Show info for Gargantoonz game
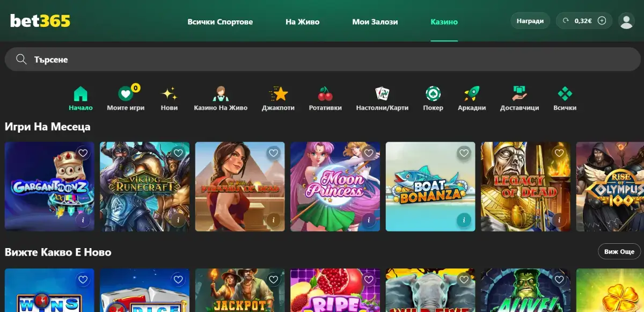644x312 pixels. (x=83, y=220)
